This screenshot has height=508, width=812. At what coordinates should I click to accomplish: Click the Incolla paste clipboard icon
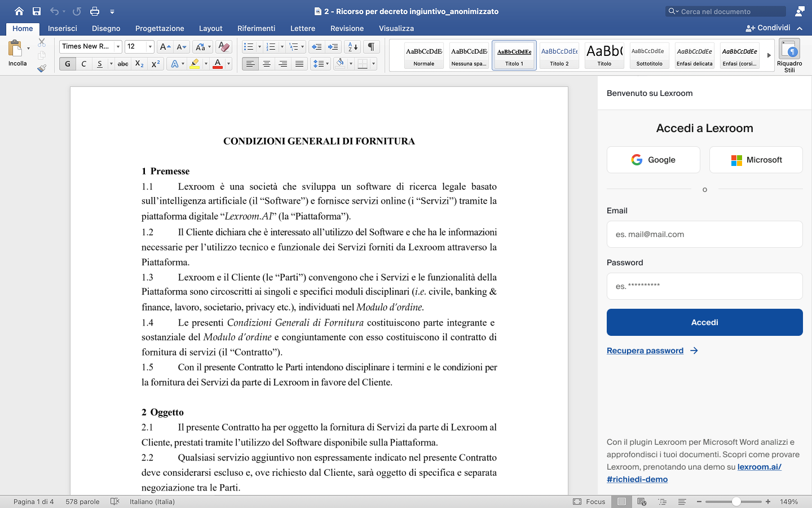pyautogui.click(x=16, y=49)
